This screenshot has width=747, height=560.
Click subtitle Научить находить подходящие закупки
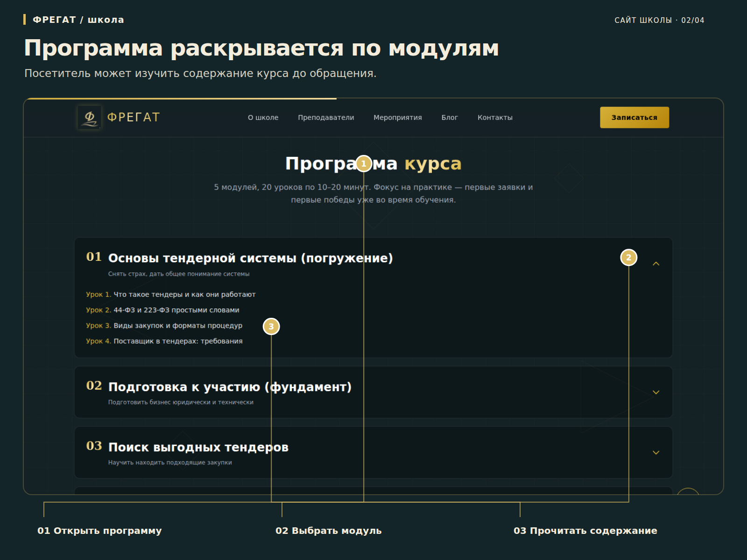170,462
